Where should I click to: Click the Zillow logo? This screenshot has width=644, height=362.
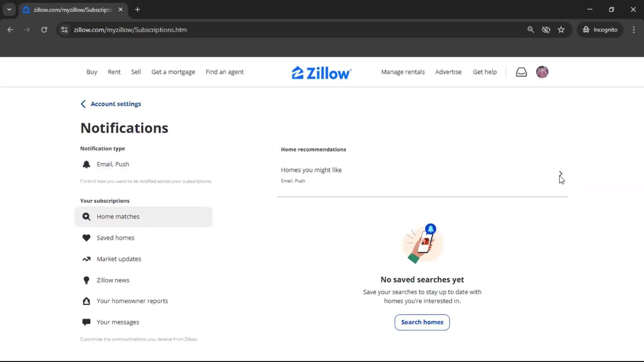pyautogui.click(x=321, y=73)
